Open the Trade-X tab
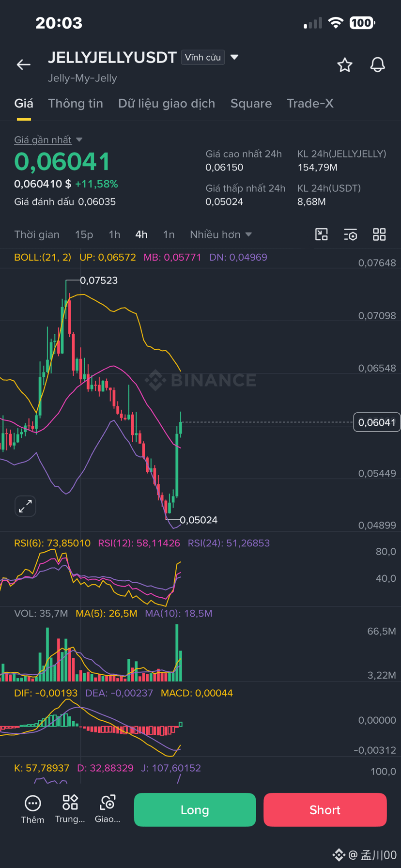401x868 pixels. coord(310,104)
